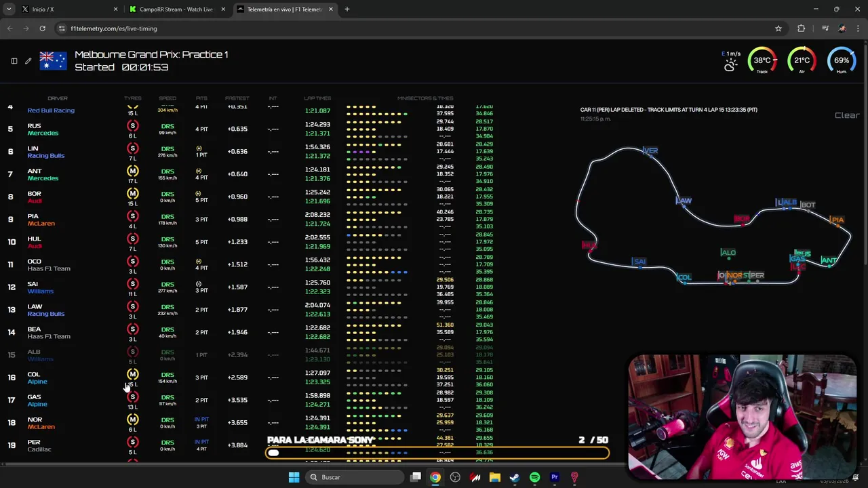This screenshot has width=868, height=488.
Task: Click soft tyre icon in BEA row
Action: (133, 329)
